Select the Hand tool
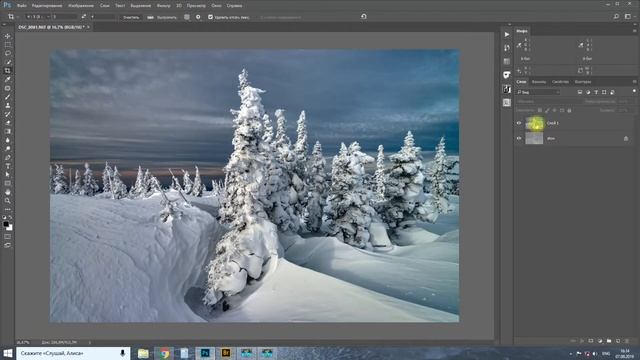The width and height of the screenshot is (640, 360). [x=8, y=192]
